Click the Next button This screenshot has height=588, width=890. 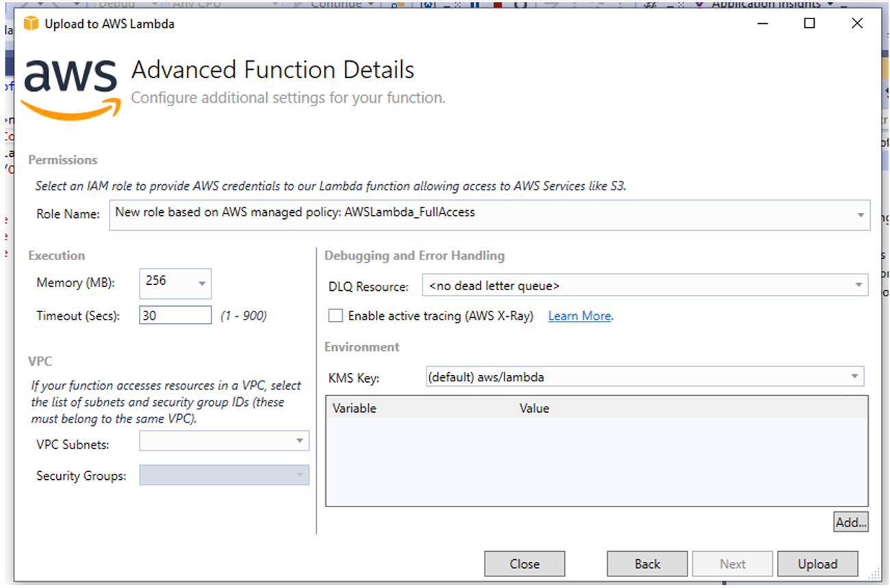733,564
